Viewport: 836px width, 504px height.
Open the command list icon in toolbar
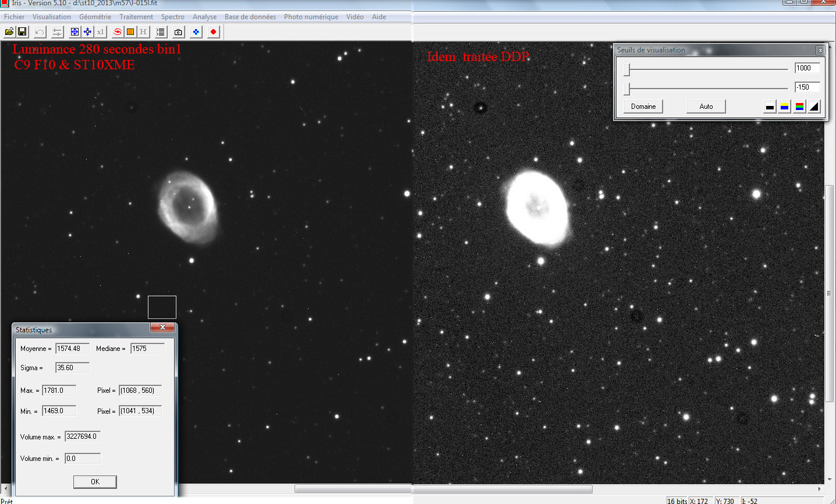click(x=161, y=32)
